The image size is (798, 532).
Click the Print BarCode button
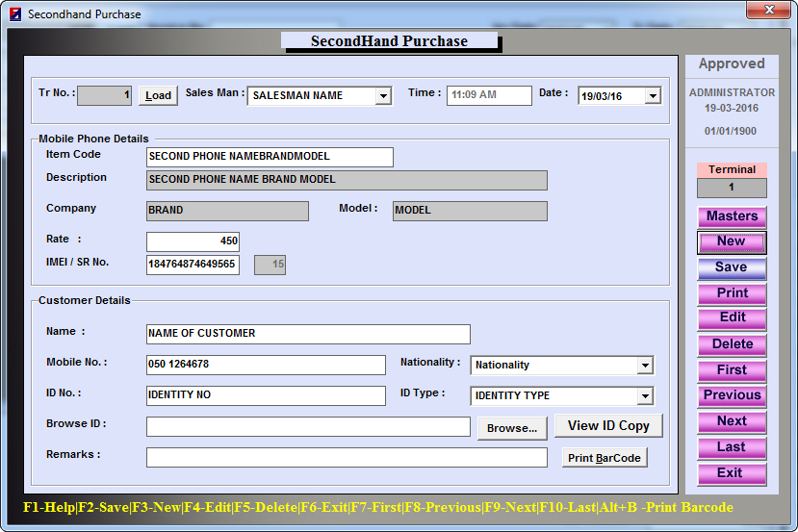pos(604,458)
